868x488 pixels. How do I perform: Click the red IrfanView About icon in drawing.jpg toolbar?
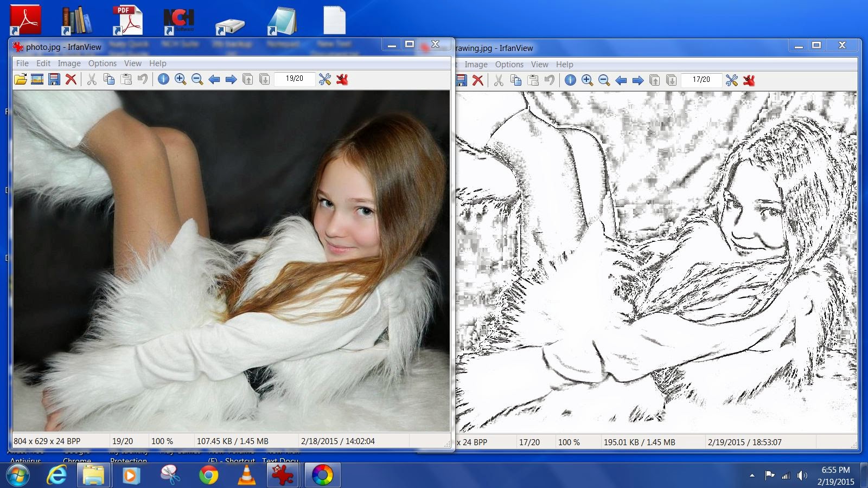[x=749, y=81]
